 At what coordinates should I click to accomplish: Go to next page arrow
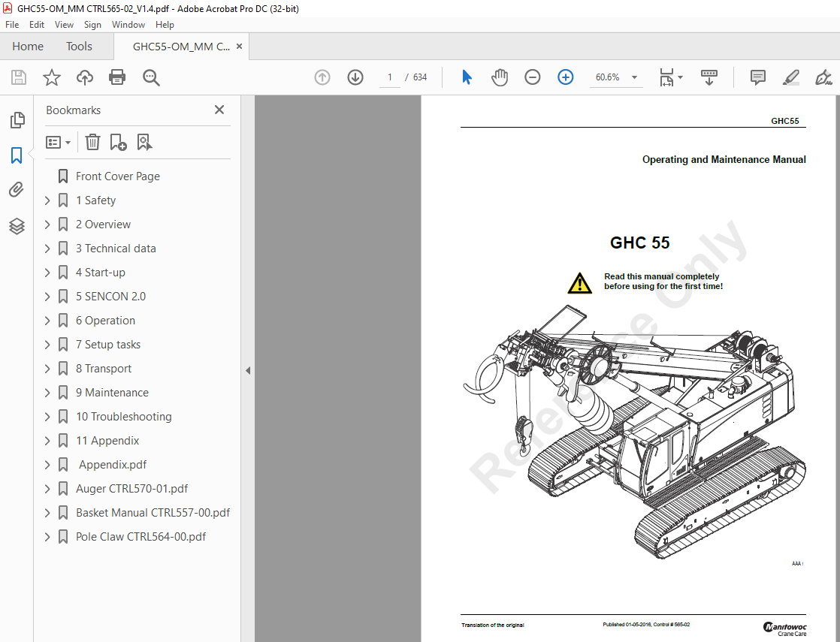355,77
